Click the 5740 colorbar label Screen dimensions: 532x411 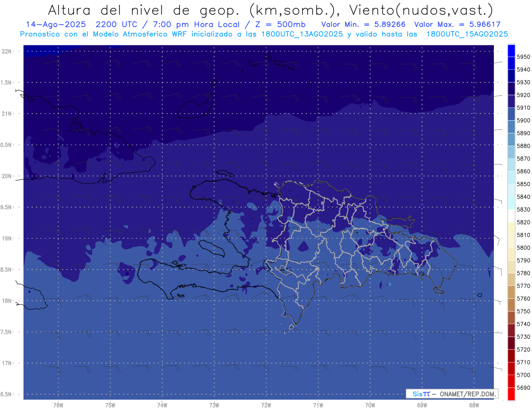[x=523, y=324]
